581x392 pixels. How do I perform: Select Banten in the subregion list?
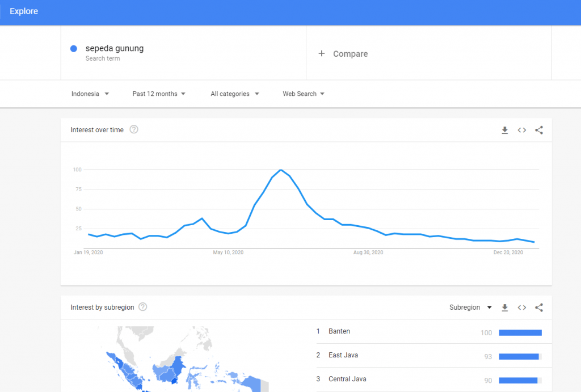point(339,331)
